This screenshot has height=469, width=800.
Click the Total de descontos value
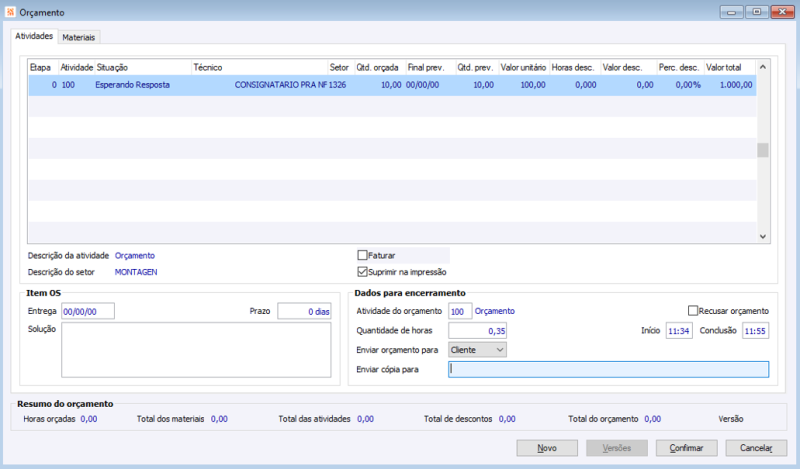(x=507, y=419)
